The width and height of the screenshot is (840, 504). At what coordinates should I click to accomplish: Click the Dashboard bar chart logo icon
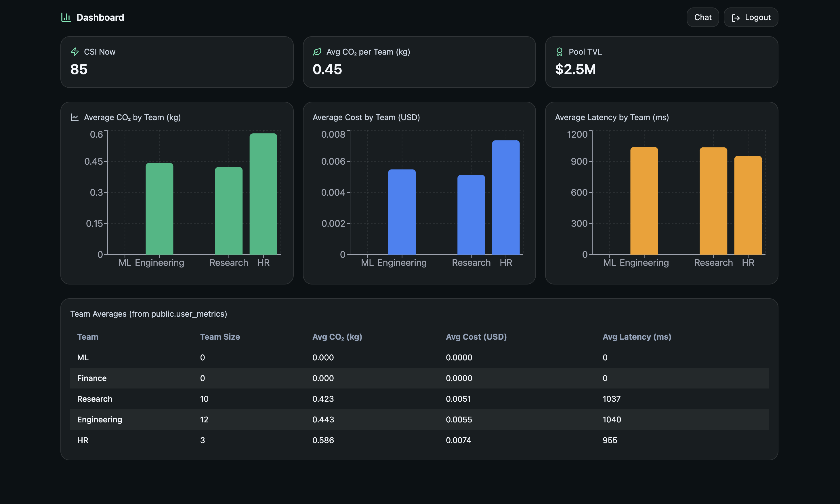(x=66, y=17)
